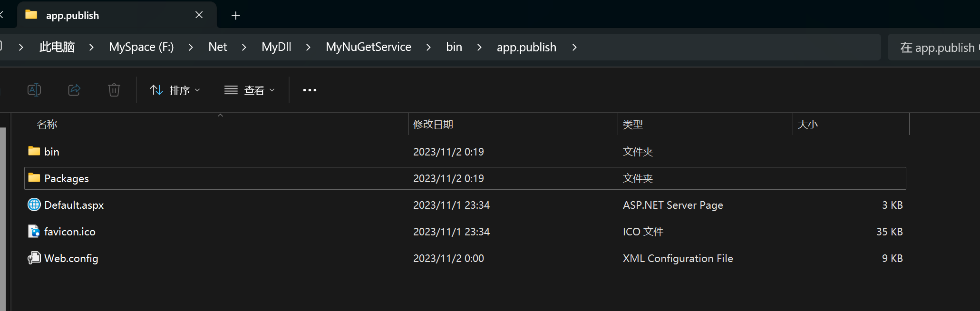
Task: Expand chevron after Net breadcrumb
Action: pos(244,47)
